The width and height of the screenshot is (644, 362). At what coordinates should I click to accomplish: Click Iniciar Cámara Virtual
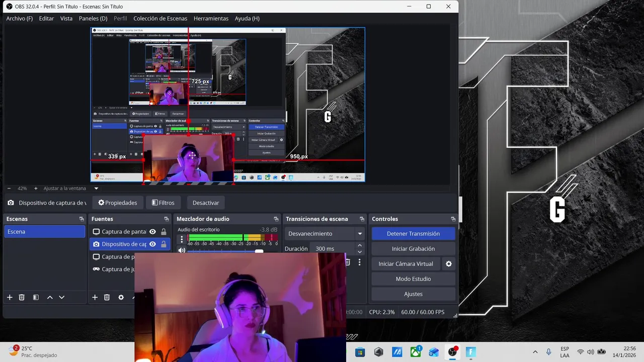pos(406,263)
